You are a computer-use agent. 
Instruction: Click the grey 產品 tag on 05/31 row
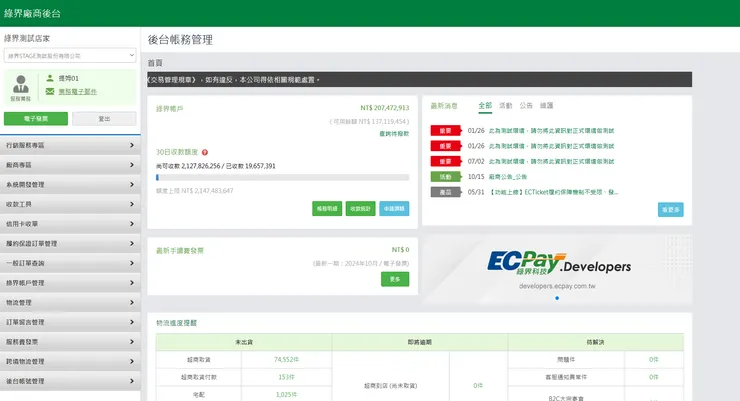pos(446,192)
